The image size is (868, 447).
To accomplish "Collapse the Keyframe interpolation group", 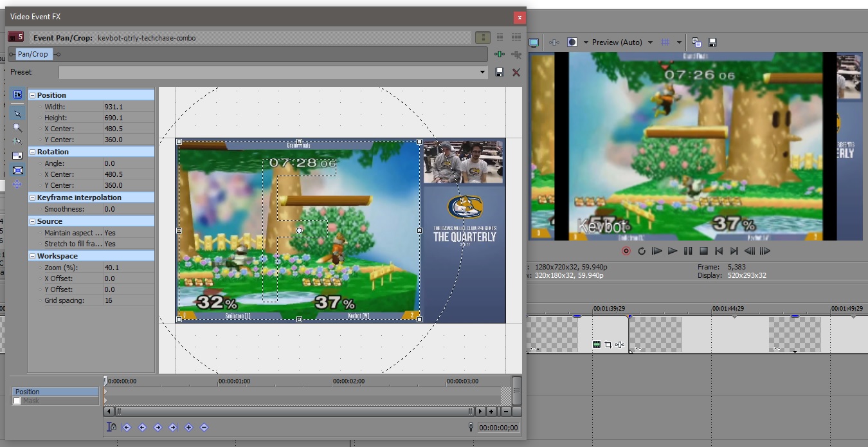I will coord(33,197).
